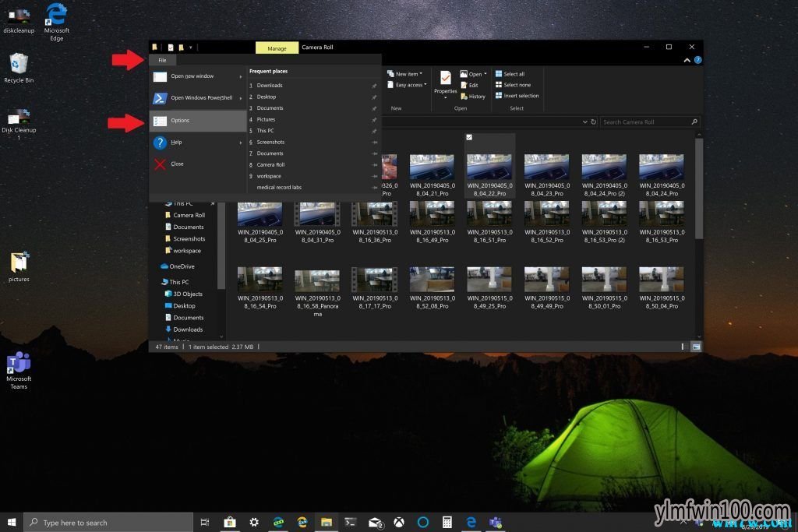Screen dimensions: 798x532
Task: Go to This PC in frequent places
Action: (265, 131)
